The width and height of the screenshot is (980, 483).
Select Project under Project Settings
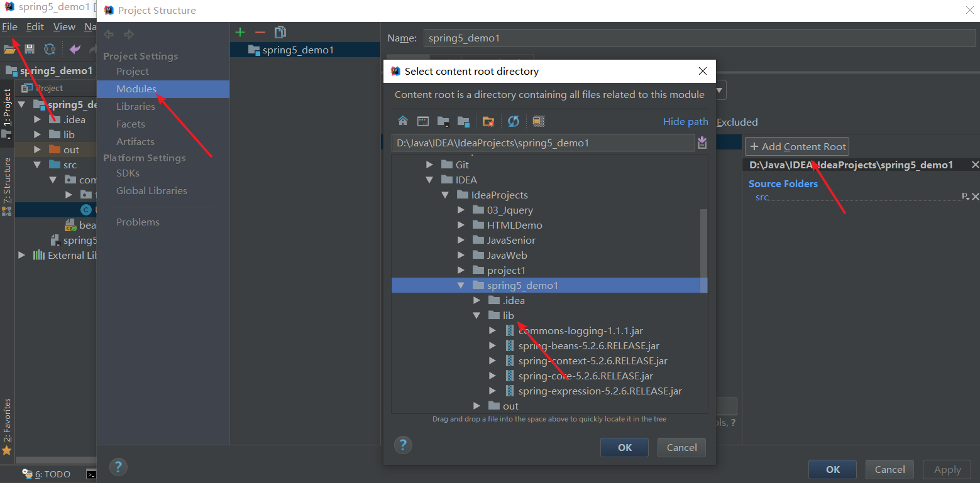[x=133, y=71]
